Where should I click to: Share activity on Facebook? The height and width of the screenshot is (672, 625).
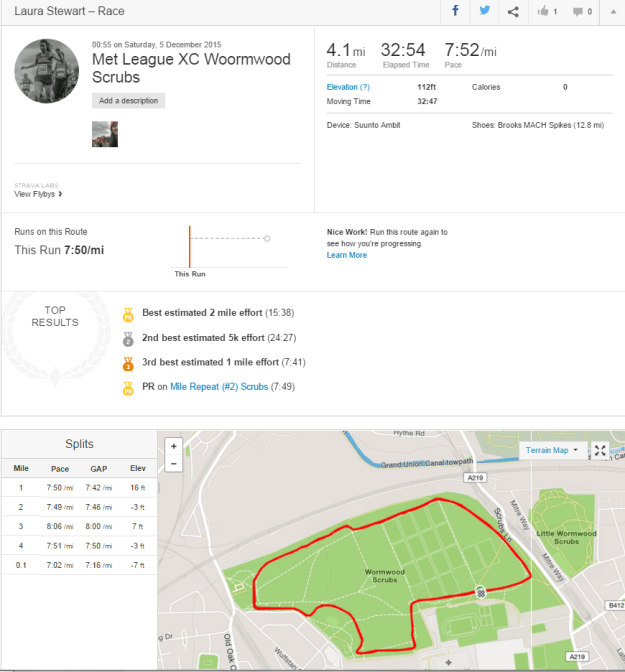coord(455,11)
